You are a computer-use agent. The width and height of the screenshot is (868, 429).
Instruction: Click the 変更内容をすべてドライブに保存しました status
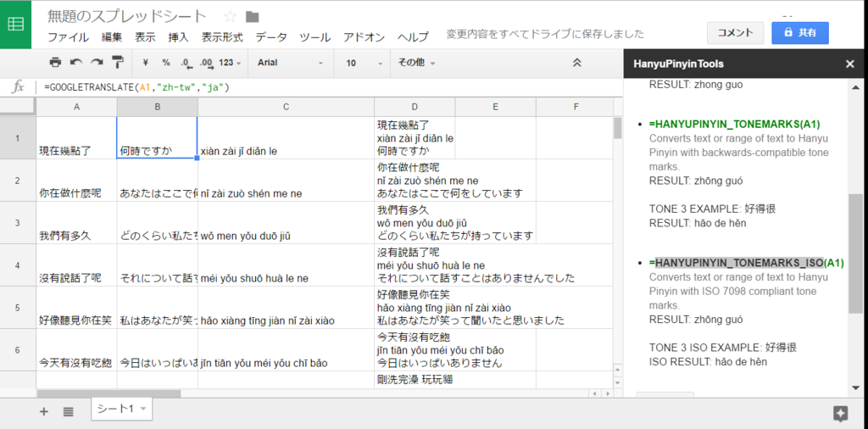(545, 34)
